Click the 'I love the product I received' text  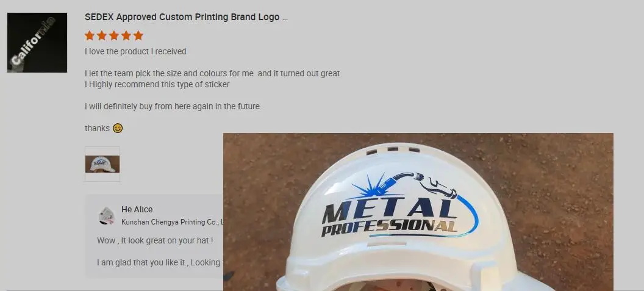[135, 51]
